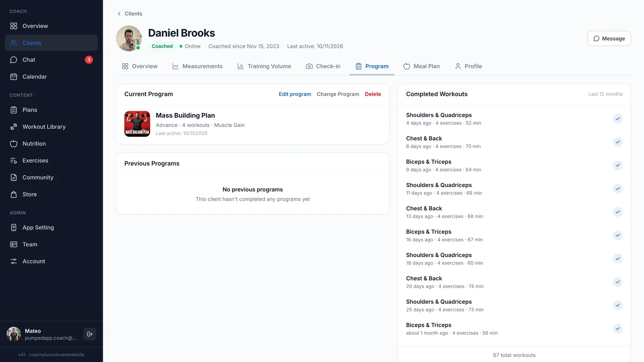Click Daniel Brooks profile photo

[129, 39]
